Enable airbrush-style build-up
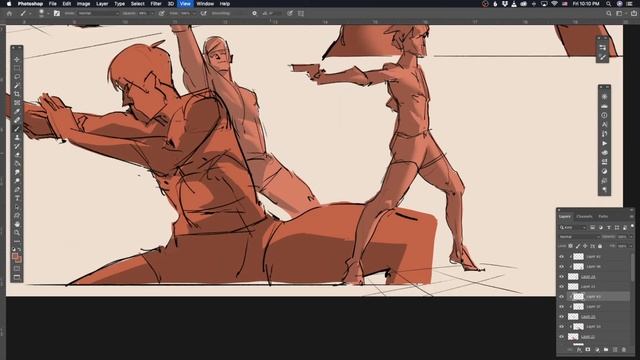The height and width of the screenshot is (360, 640). (x=203, y=13)
